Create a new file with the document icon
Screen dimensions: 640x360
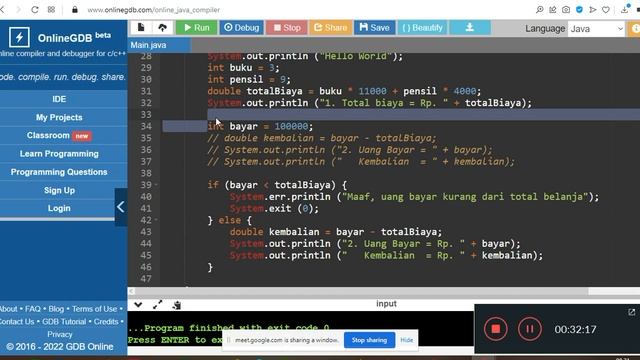[141, 27]
